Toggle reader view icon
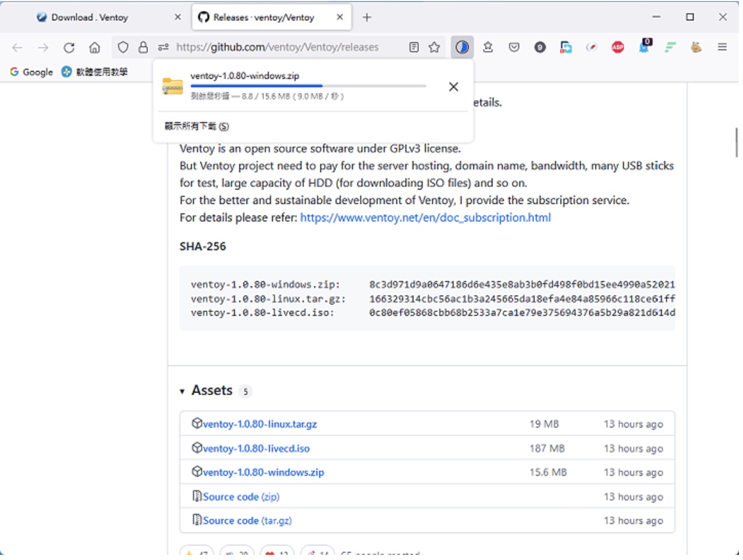Viewport: 743px width, 560px height. (x=415, y=48)
